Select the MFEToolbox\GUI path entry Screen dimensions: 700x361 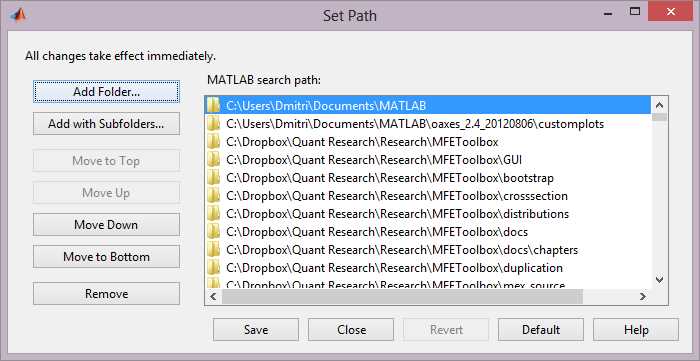click(428, 159)
